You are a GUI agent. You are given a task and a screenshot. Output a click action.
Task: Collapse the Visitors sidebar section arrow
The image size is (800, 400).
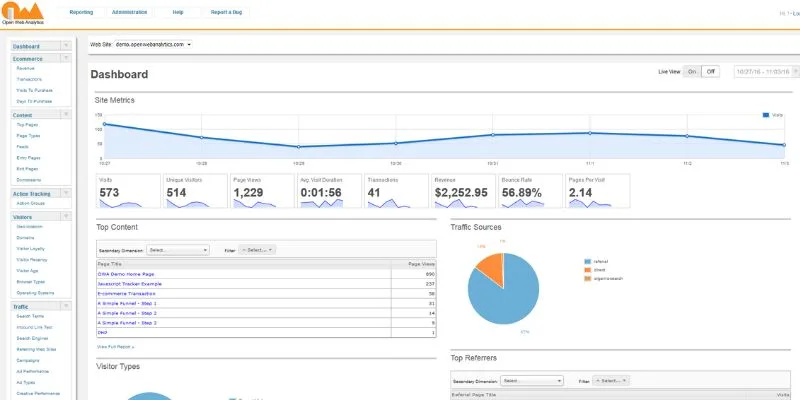point(66,217)
